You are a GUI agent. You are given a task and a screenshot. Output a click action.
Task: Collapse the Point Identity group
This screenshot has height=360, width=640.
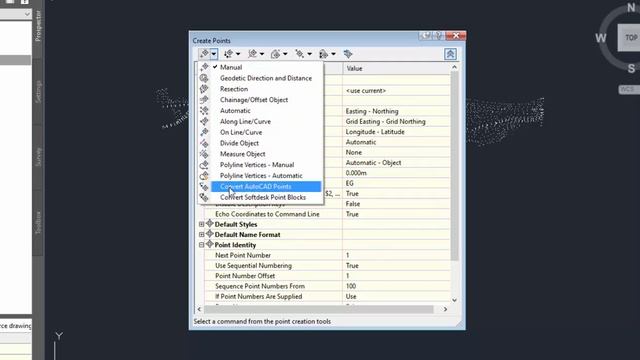[x=201, y=245]
